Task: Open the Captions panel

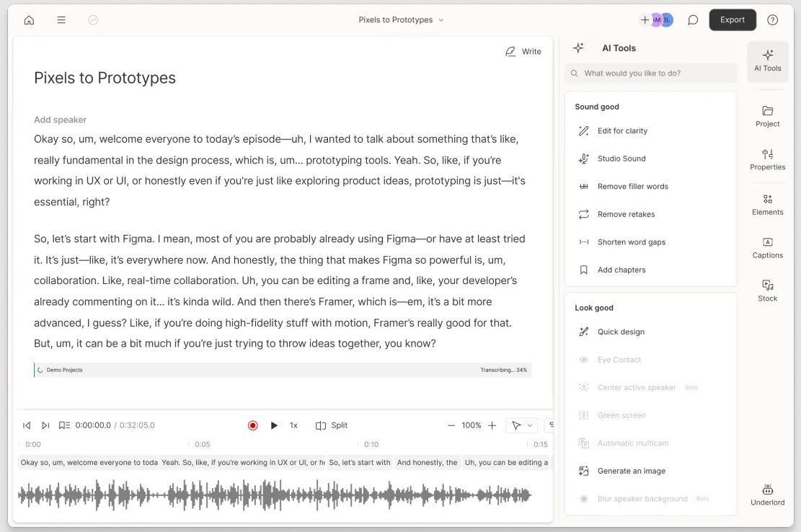Action: [x=767, y=249]
